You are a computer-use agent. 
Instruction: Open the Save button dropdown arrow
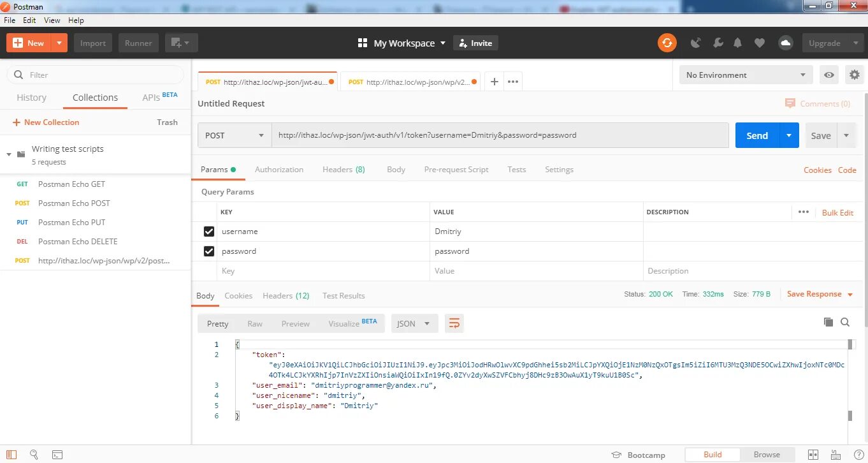coord(846,135)
